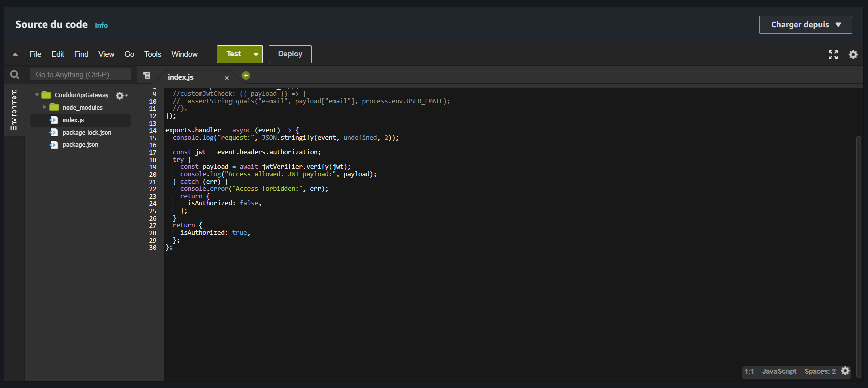868x388 pixels.
Task: Select CruddurApiGateway root folder name
Action: 82,95
